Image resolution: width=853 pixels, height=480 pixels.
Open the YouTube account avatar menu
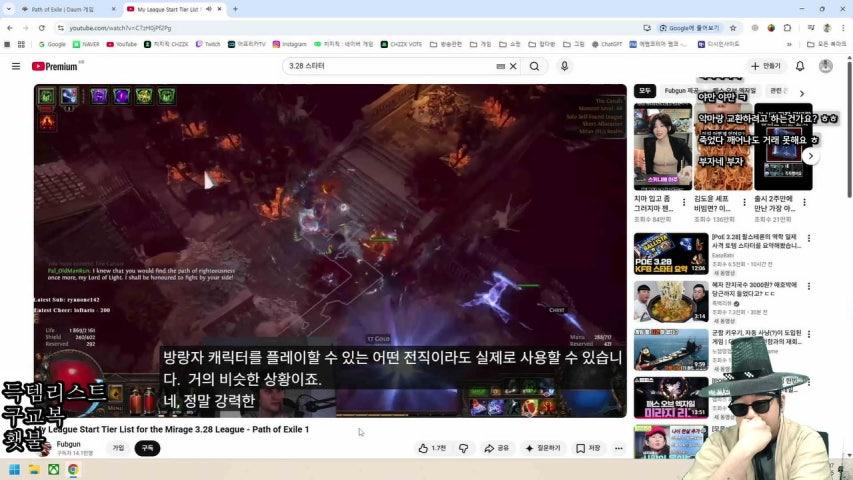(x=825, y=66)
